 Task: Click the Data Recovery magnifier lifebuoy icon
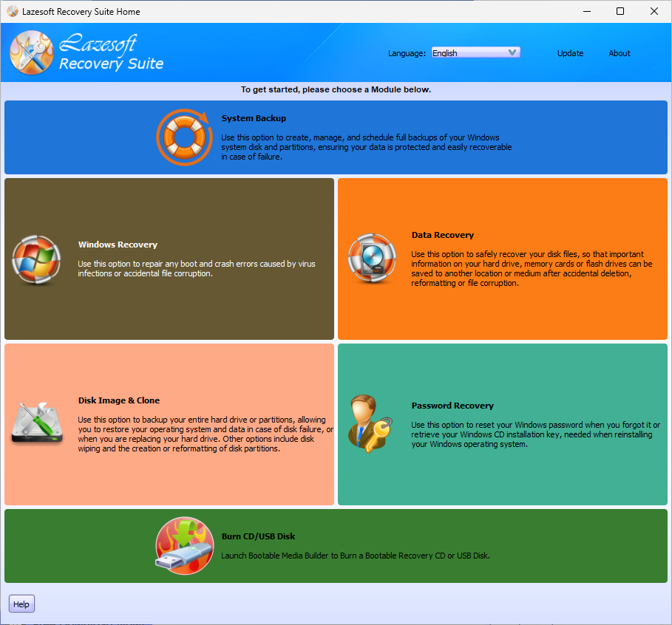pos(372,260)
